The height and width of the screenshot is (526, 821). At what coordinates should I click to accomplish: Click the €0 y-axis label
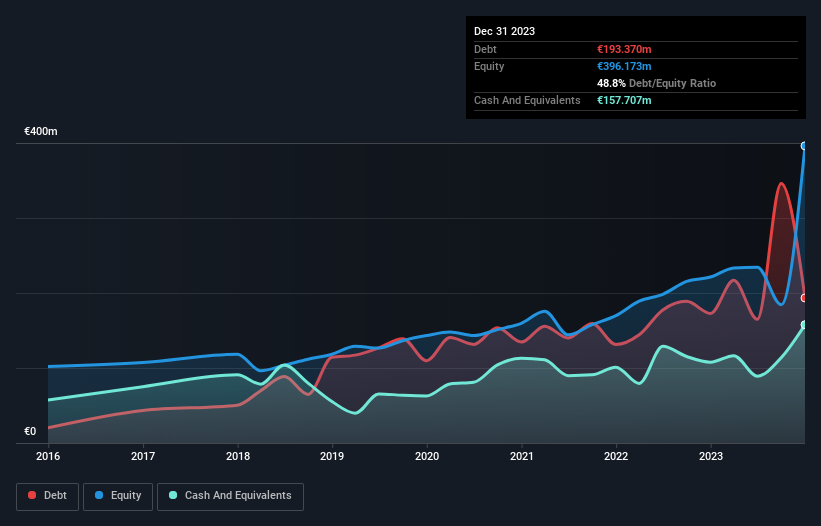tap(30, 431)
